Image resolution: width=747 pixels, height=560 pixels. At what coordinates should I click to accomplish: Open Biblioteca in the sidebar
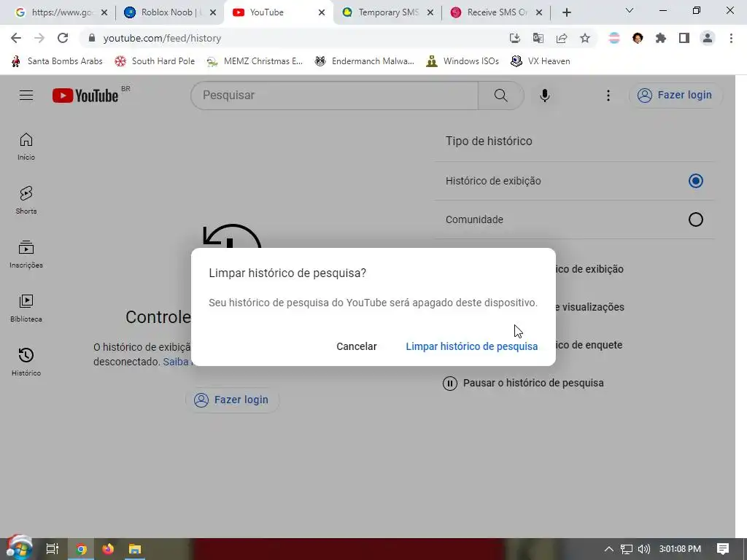[x=26, y=308]
